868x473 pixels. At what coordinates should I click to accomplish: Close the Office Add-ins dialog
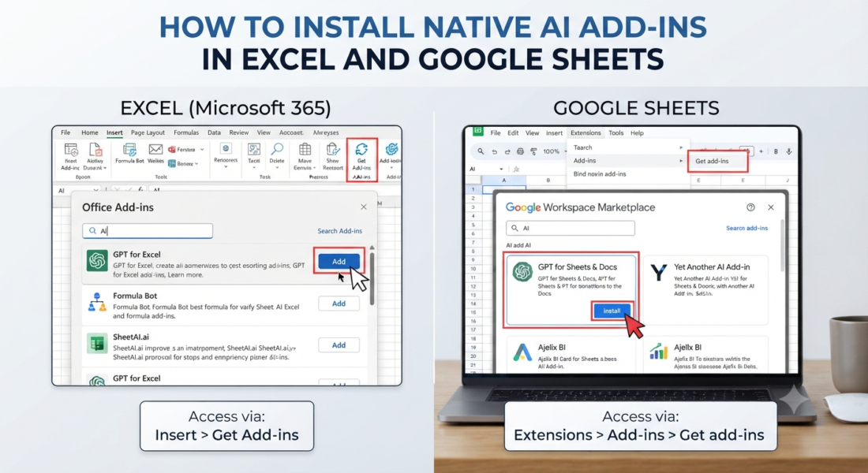point(364,207)
